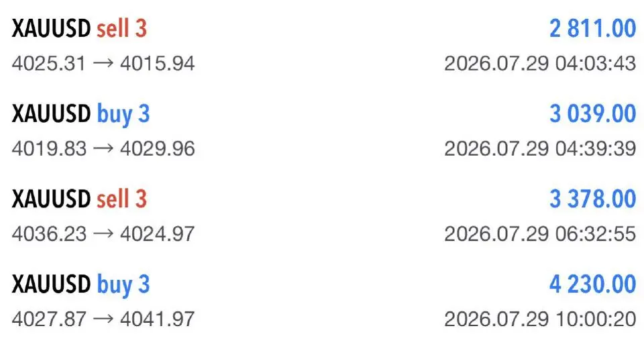Screen dimensions: 644x353
Task: Open the XAUUSD buy 3 trade at 4019.83
Action: (323, 131)
